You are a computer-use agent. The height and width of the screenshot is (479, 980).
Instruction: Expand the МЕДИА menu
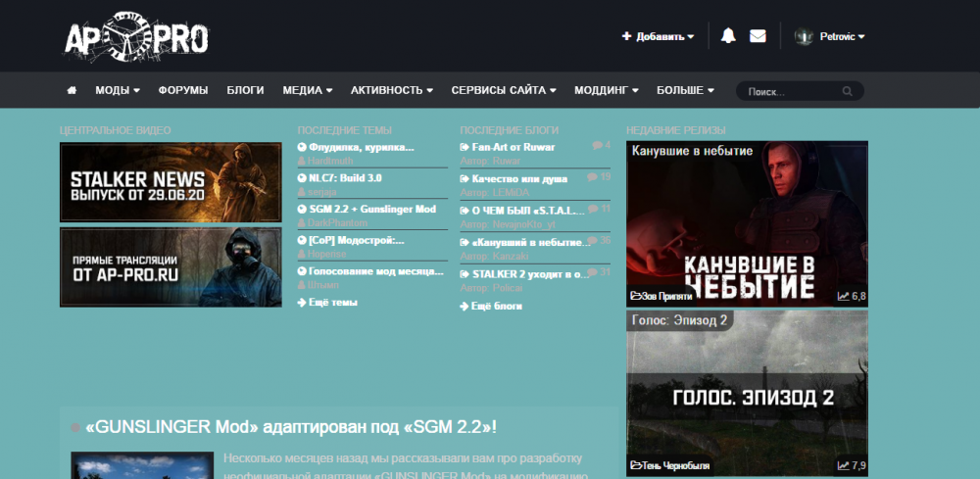point(308,90)
